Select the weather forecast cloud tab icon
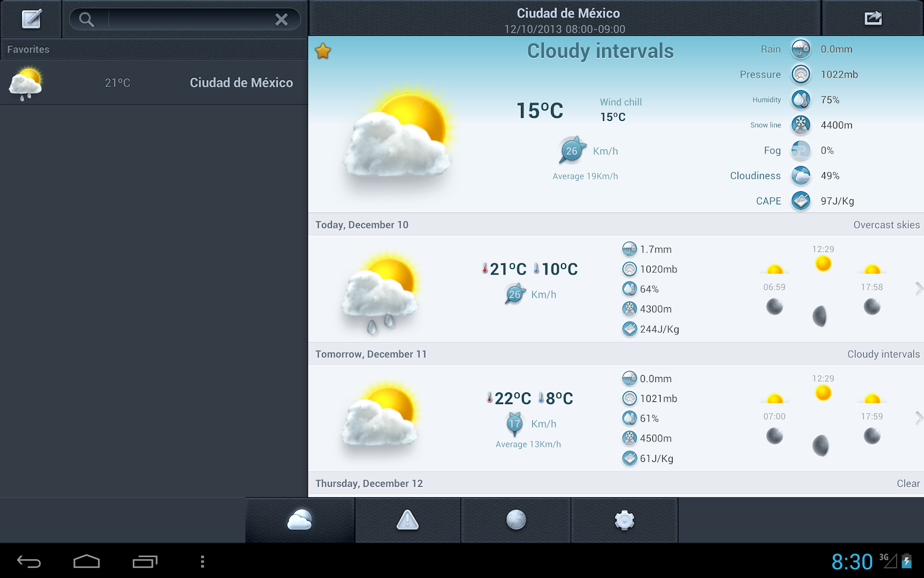The image size is (924, 578). click(x=299, y=520)
